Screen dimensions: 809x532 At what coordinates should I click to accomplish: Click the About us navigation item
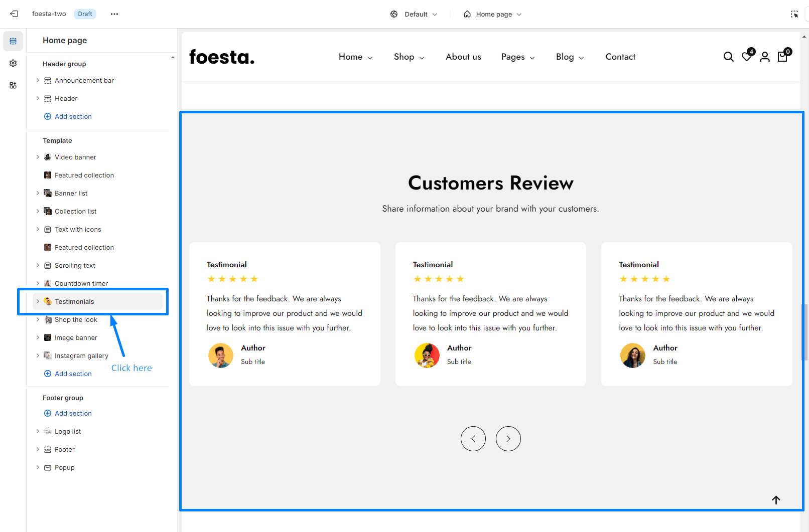463,57
